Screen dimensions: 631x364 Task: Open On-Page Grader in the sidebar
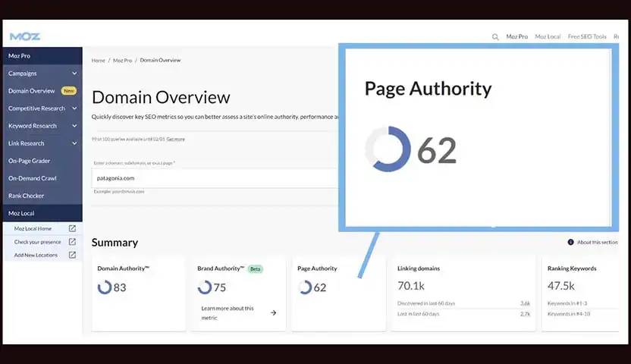click(x=29, y=161)
